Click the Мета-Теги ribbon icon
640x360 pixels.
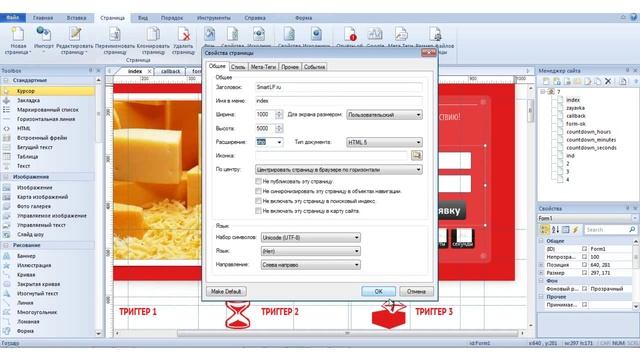pos(400,34)
